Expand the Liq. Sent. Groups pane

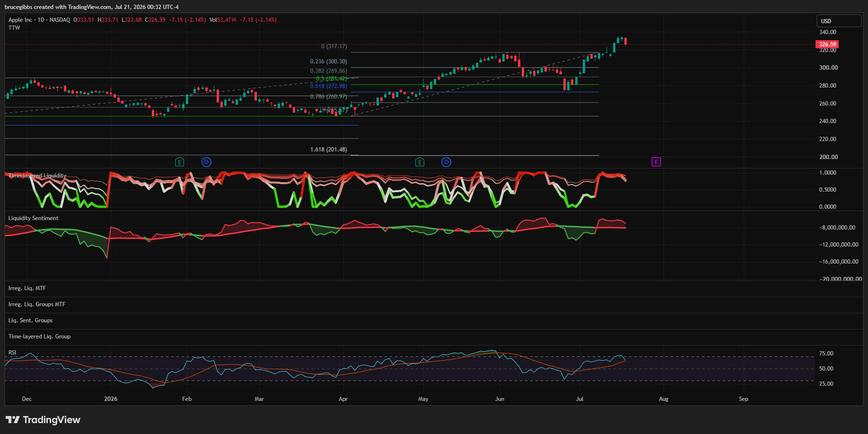tap(30, 320)
